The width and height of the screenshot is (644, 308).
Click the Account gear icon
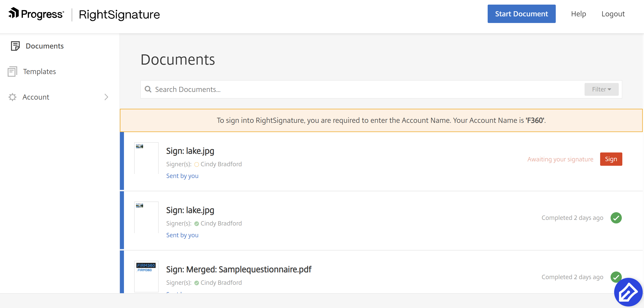12,97
